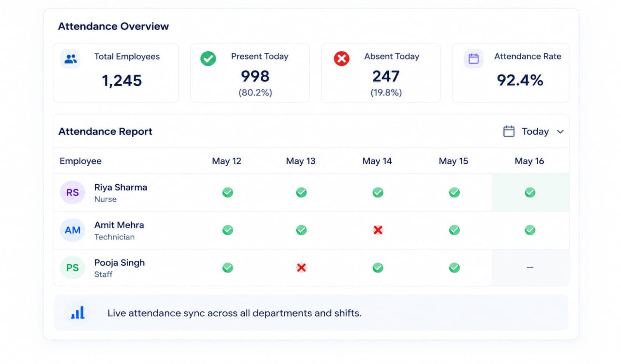Select the May 16 column header
The width and height of the screenshot is (621, 364).
[x=529, y=161]
